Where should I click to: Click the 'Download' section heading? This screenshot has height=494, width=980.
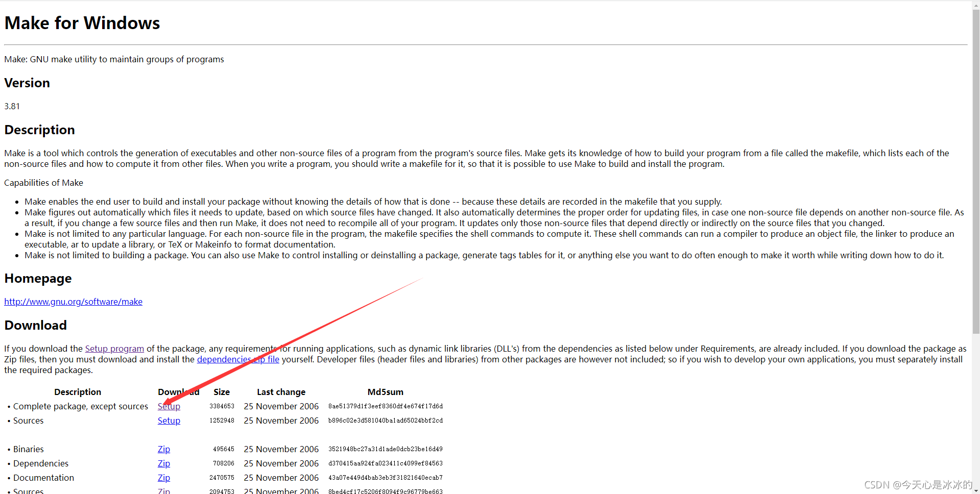coord(36,325)
